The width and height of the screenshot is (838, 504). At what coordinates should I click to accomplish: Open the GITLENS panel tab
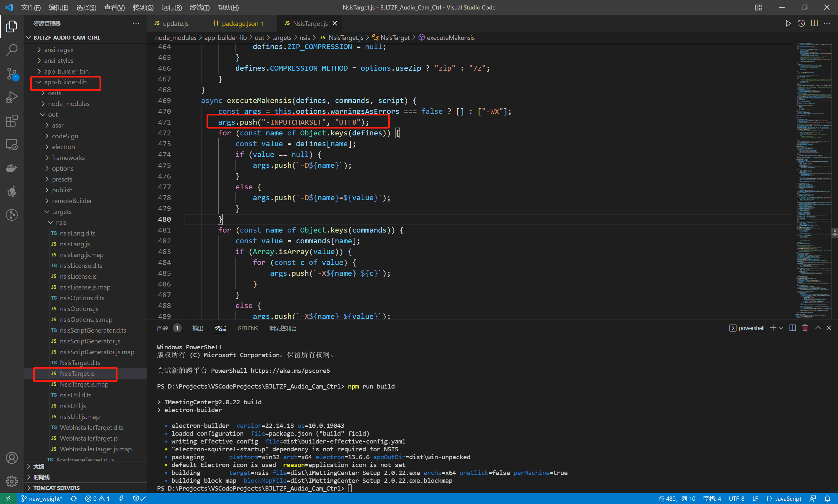click(247, 328)
